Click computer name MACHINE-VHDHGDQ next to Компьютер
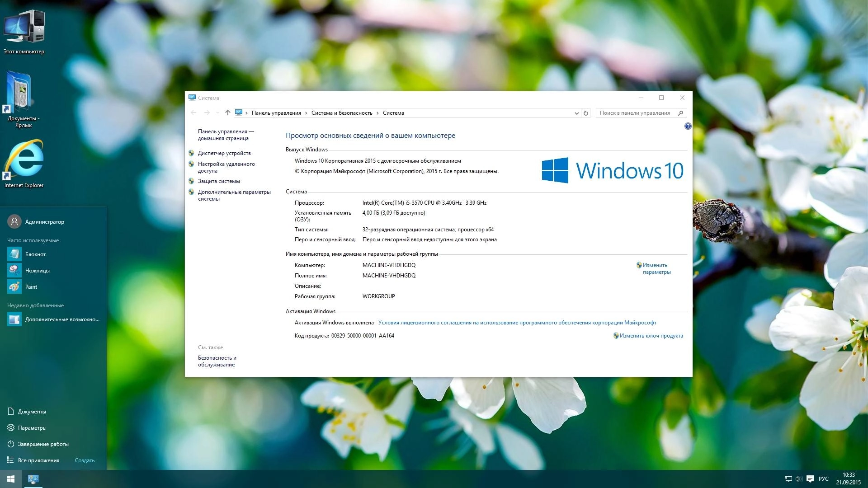Image resolution: width=868 pixels, height=488 pixels. (389, 265)
